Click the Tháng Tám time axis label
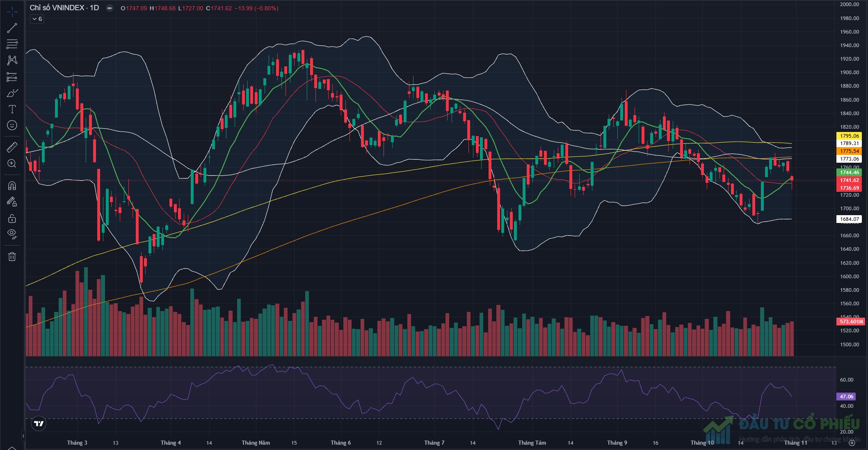Viewport: 868px width, 450px height. coord(532,443)
